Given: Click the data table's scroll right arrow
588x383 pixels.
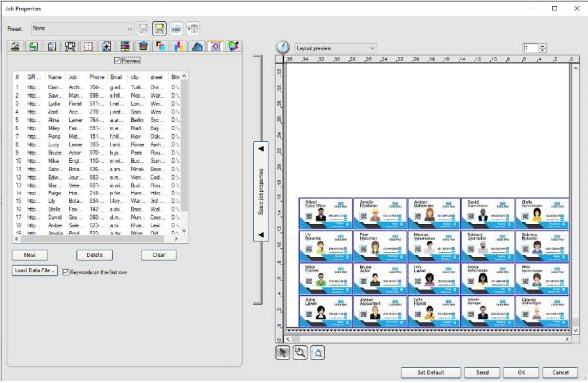Looking at the screenshot, I should (x=176, y=239).
